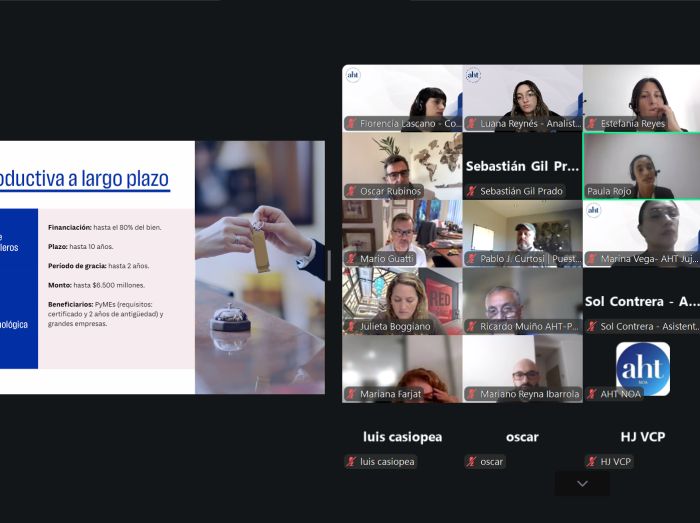Click muted mic icon beside HJ VCP
Viewport: 700px width, 523px height.
(x=592, y=462)
